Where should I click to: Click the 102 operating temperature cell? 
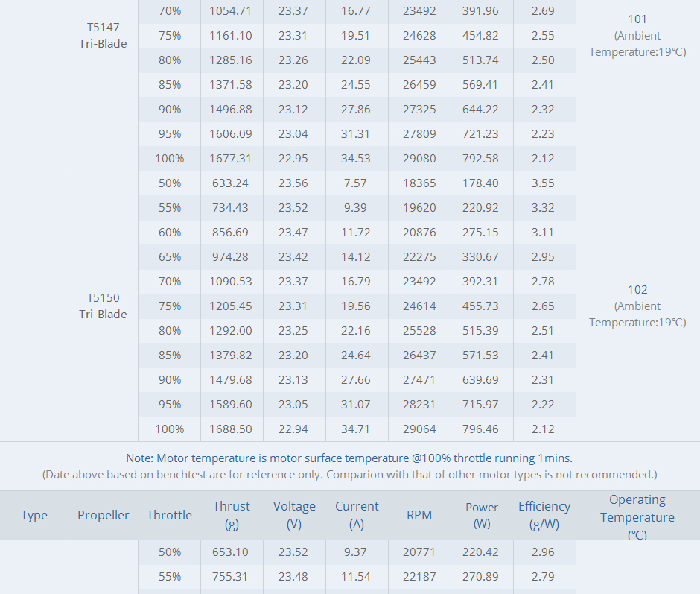coord(637,306)
